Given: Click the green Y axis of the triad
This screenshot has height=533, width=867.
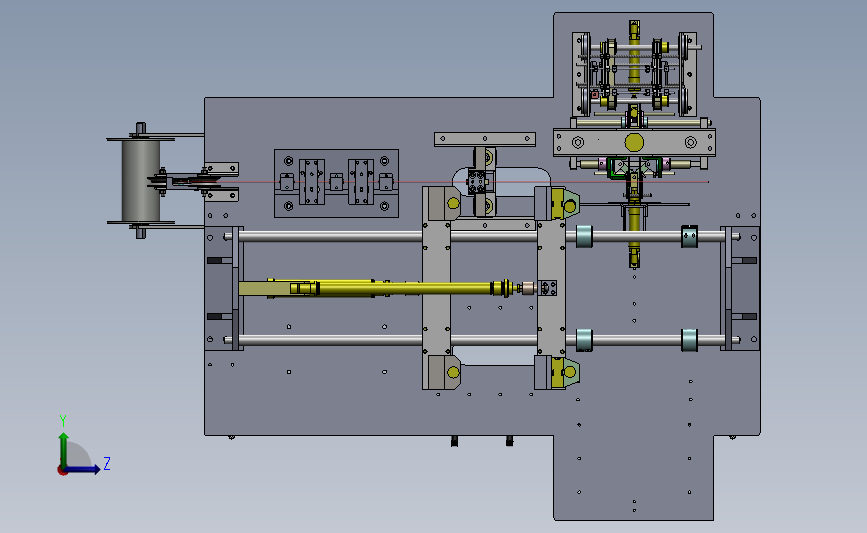Looking at the screenshot, I should (64, 449).
